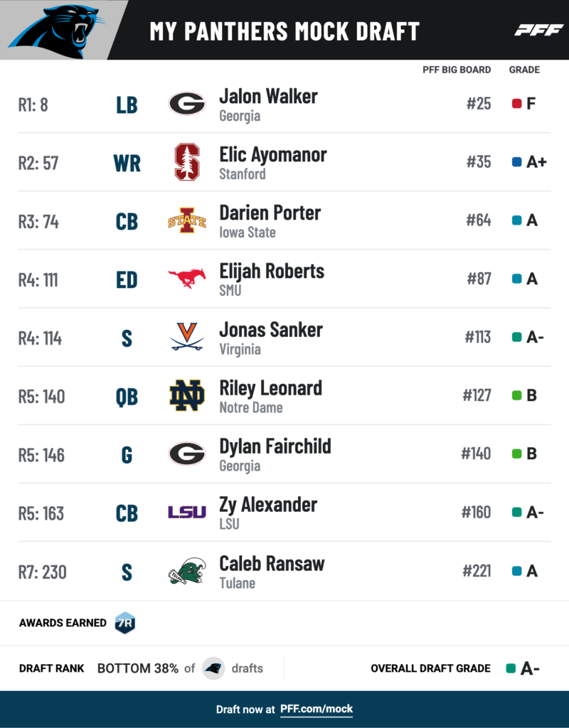569x728 pixels.
Task: Click the Iowa State logo
Action: click(x=187, y=220)
